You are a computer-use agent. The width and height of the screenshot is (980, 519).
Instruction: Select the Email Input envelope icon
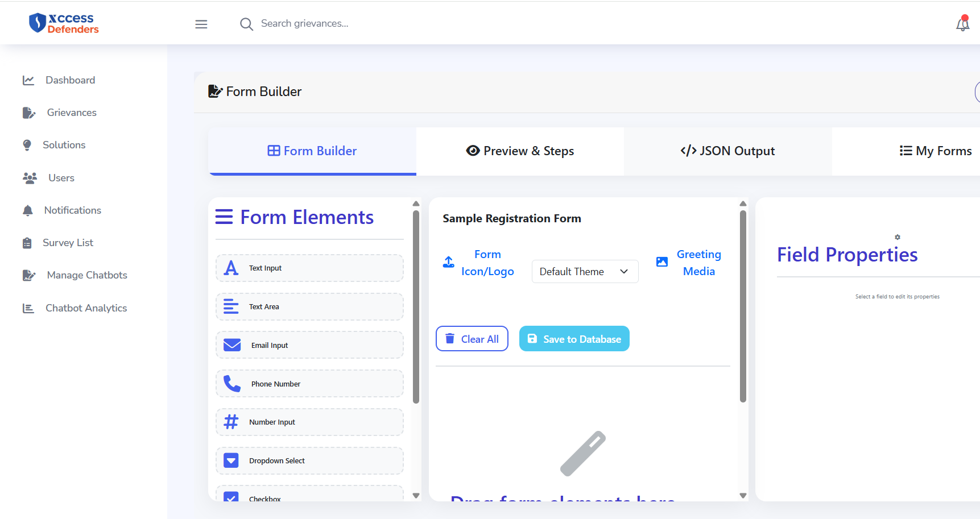232,345
